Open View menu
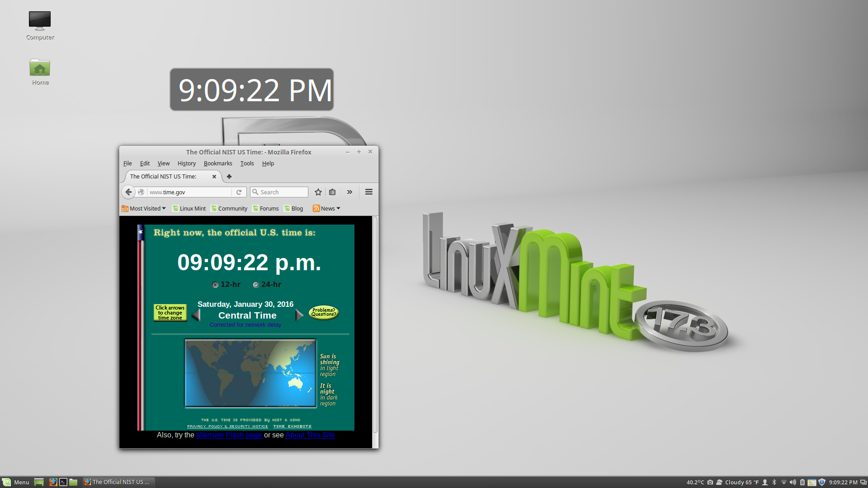This screenshot has height=488, width=868. coord(163,164)
